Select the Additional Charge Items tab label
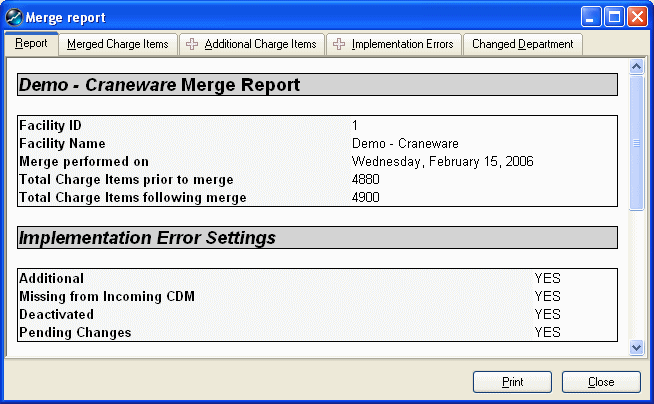 coord(260,44)
